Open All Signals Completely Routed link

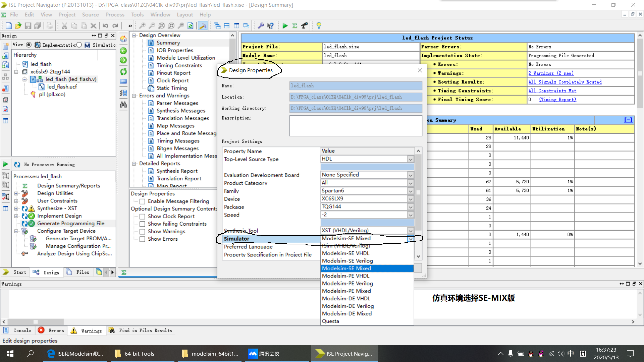pyautogui.click(x=565, y=82)
